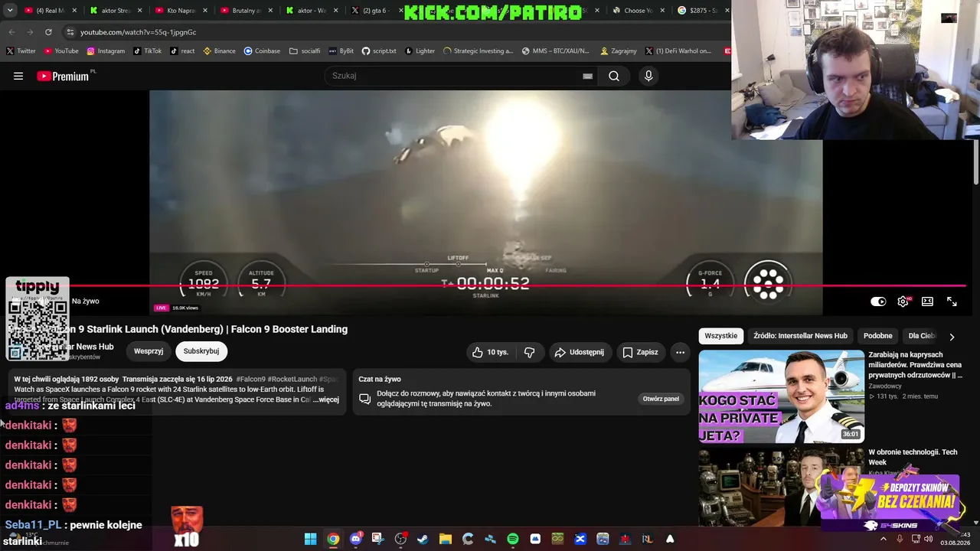Open the 'Kogo stać na private jeta' thumbnail
This screenshot has width=980, height=551.
782,396
